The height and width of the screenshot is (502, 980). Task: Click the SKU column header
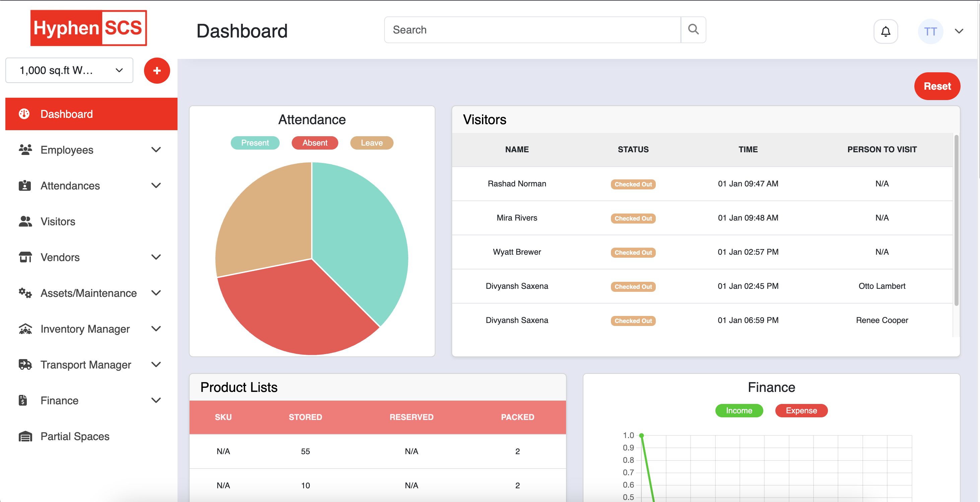click(223, 417)
